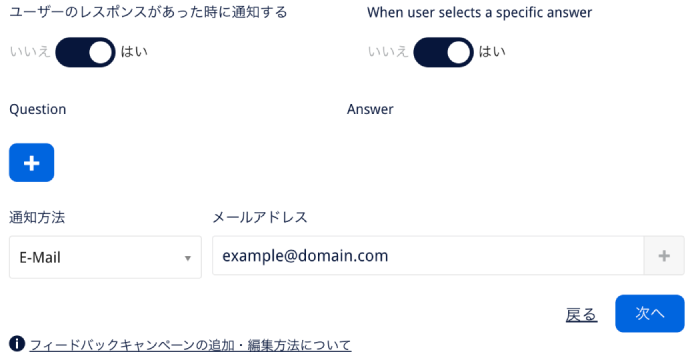Click the Question column heading
Image resolution: width=700 pixels, height=362 pixels.
pyautogui.click(x=38, y=109)
